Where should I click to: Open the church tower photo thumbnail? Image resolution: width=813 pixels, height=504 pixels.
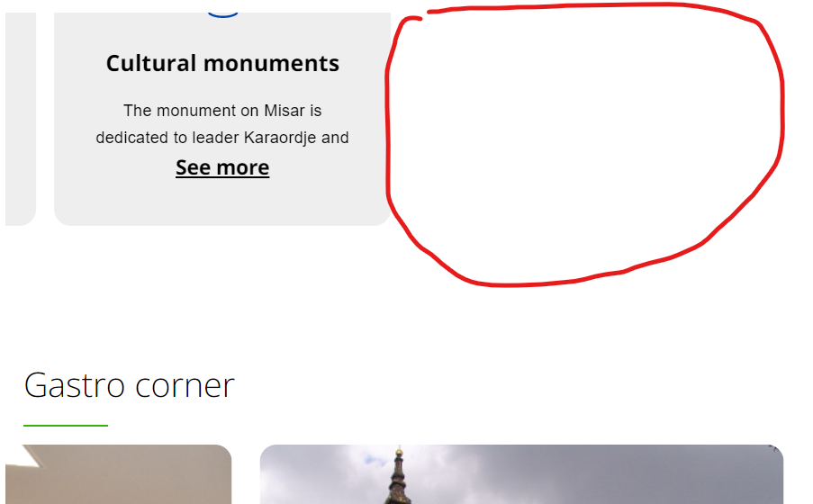tap(521, 474)
